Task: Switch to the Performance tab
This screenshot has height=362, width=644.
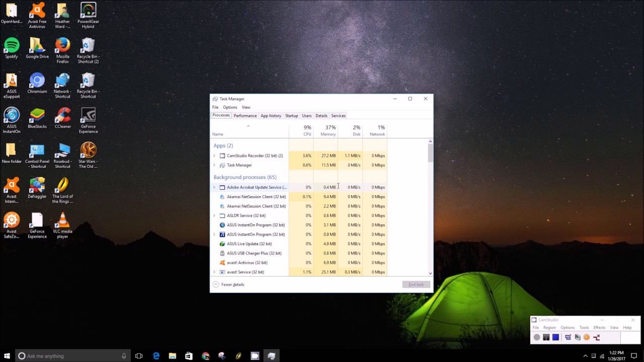Action: 245,116
